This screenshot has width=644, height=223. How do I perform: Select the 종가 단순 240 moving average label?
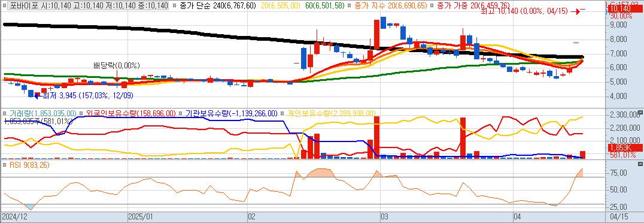tap(218, 6)
